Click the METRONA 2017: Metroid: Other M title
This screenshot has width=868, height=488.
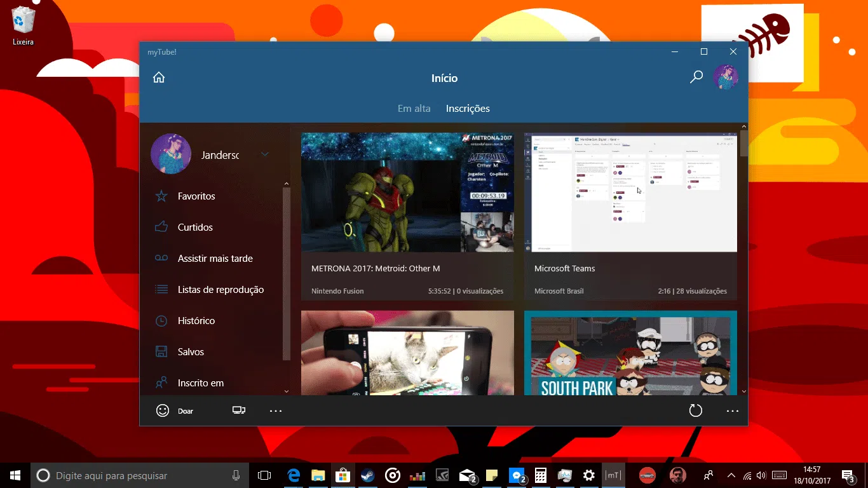(376, 269)
